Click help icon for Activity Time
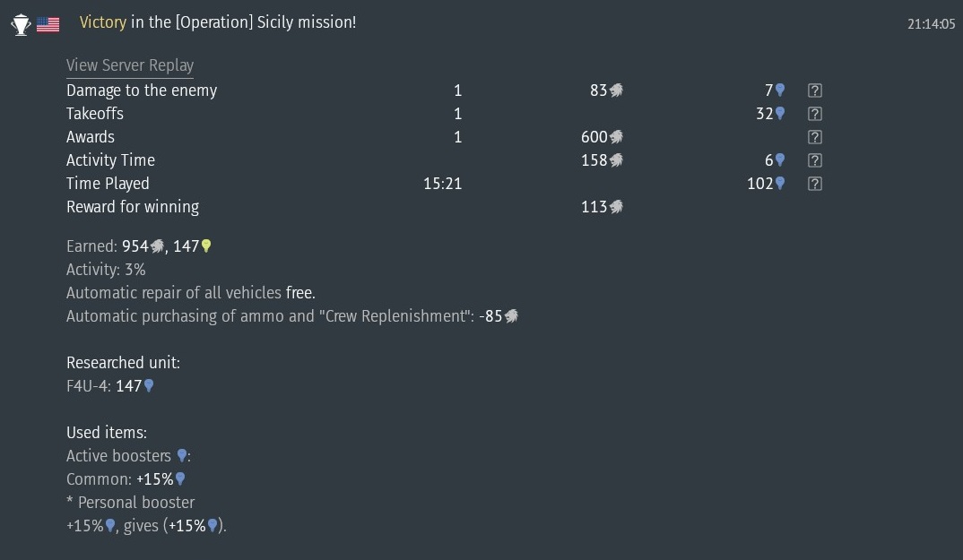Image resolution: width=963 pixels, height=560 pixels. pos(814,160)
